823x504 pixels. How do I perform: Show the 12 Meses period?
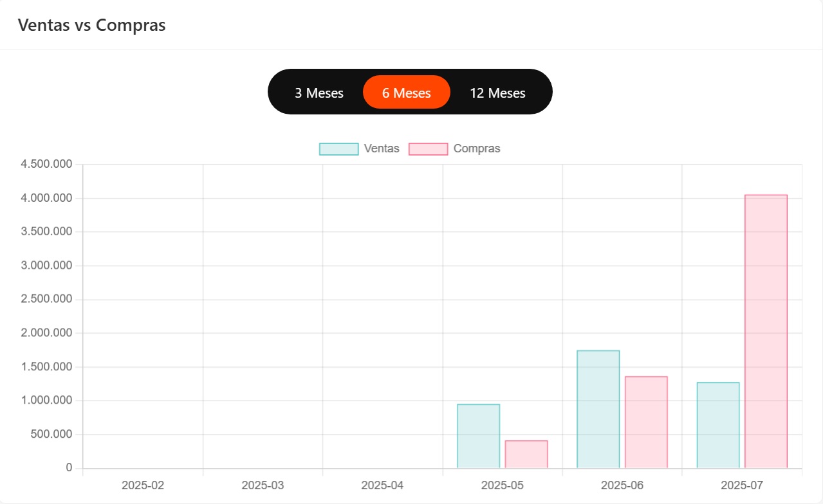497,93
